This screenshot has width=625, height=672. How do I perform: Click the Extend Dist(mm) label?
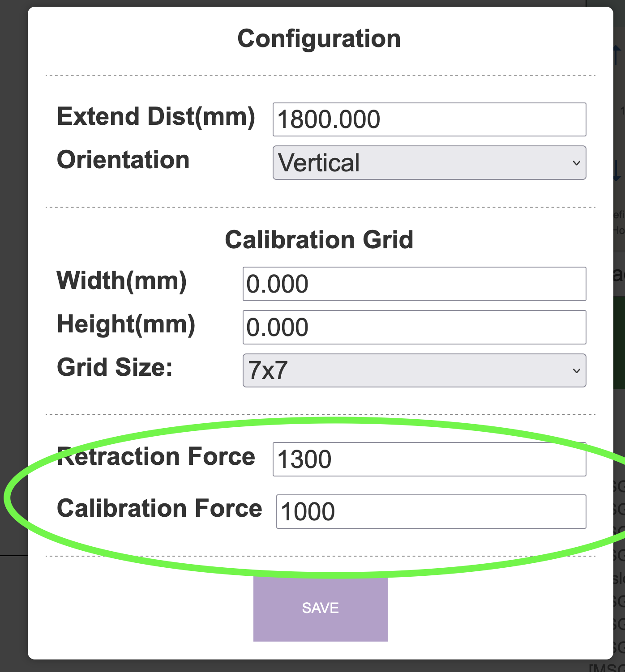click(156, 117)
